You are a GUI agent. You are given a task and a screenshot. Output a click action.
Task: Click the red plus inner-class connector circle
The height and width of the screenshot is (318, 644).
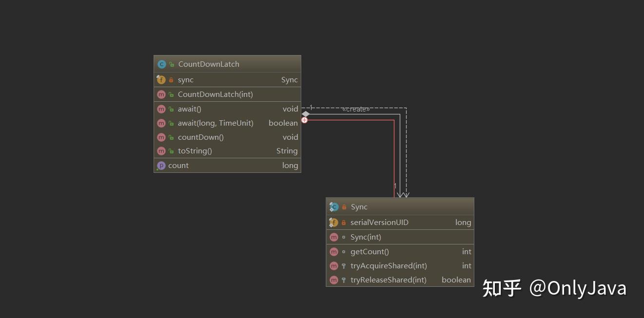pos(304,120)
